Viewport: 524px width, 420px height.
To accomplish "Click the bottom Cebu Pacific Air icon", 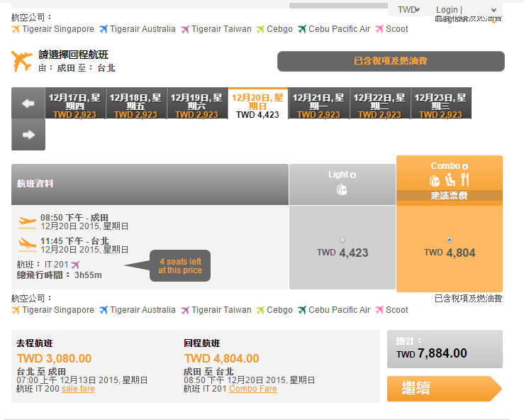I will click(x=302, y=310).
